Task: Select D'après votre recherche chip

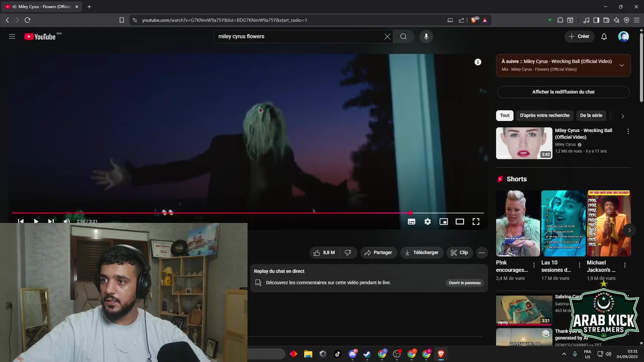Action: (x=545, y=115)
